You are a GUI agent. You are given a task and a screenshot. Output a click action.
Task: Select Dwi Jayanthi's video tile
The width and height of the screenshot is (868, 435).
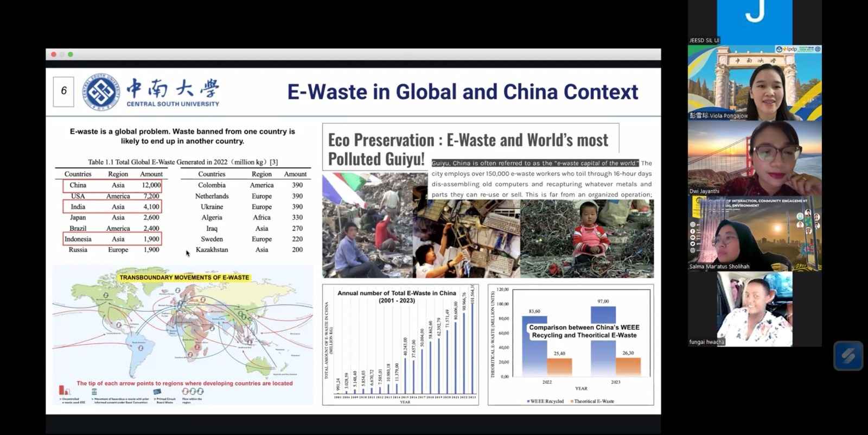tap(754, 158)
